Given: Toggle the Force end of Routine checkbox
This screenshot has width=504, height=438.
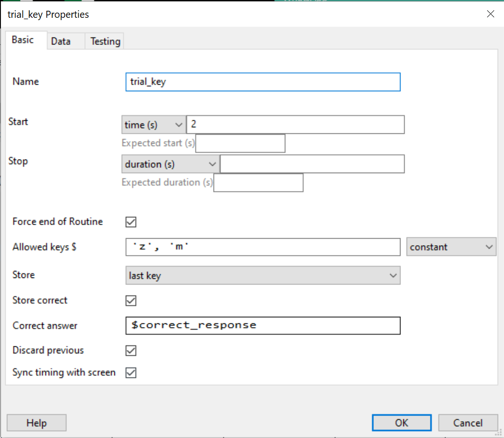Looking at the screenshot, I should 131,222.
